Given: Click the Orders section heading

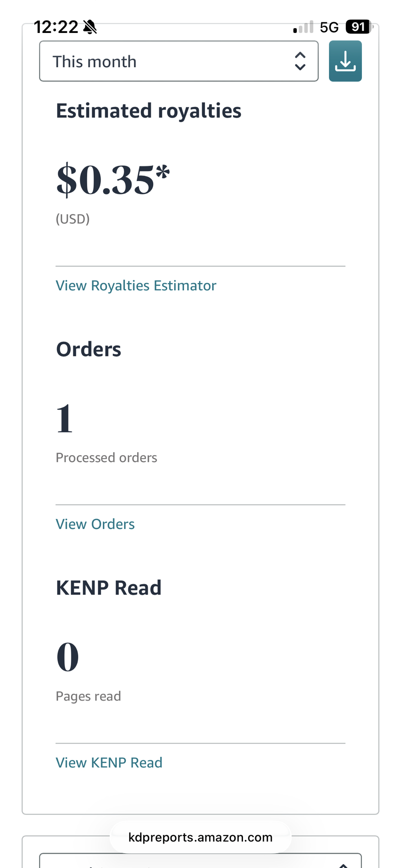Looking at the screenshot, I should tap(89, 349).
